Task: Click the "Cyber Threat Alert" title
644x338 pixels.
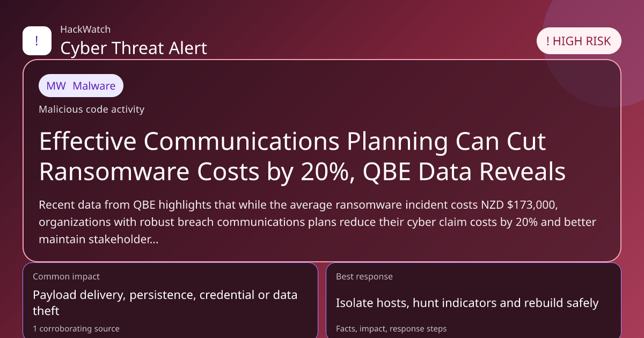Action: point(134,48)
